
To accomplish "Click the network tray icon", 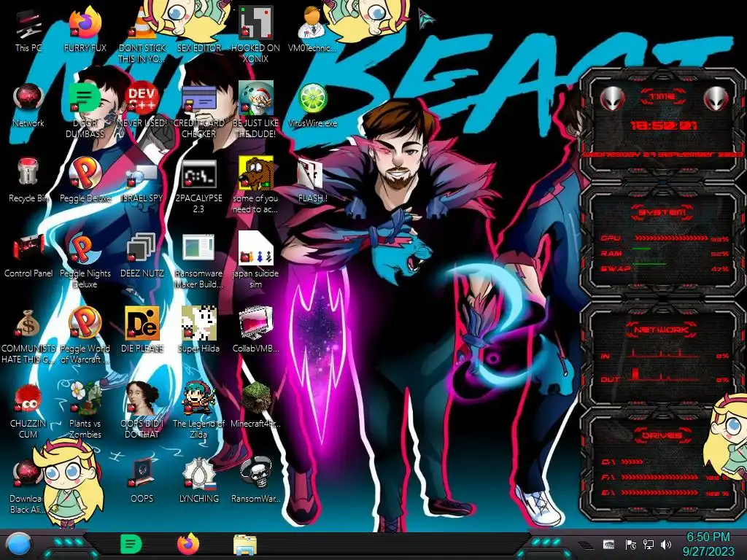I will pos(649,545).
